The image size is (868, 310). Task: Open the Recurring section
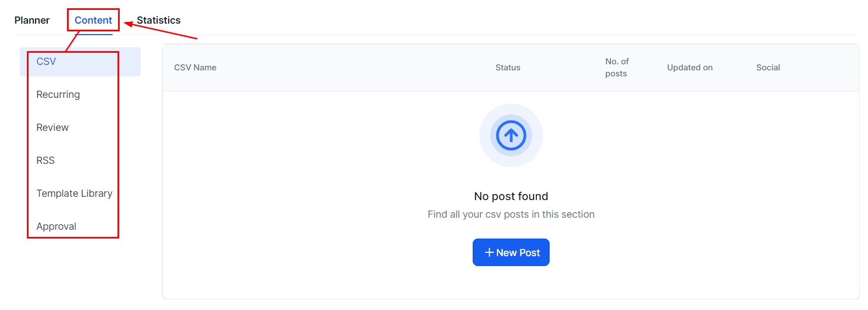click(x=58, y=95)
